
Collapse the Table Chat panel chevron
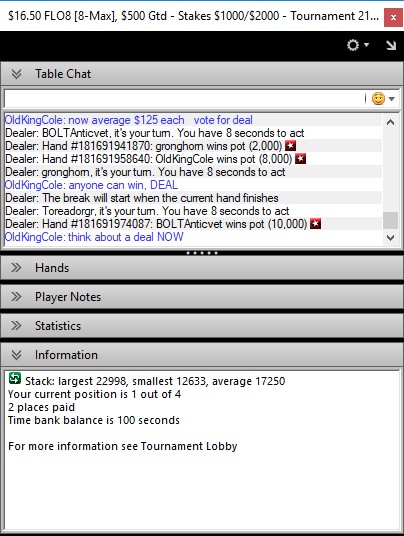tap(16, 73)
